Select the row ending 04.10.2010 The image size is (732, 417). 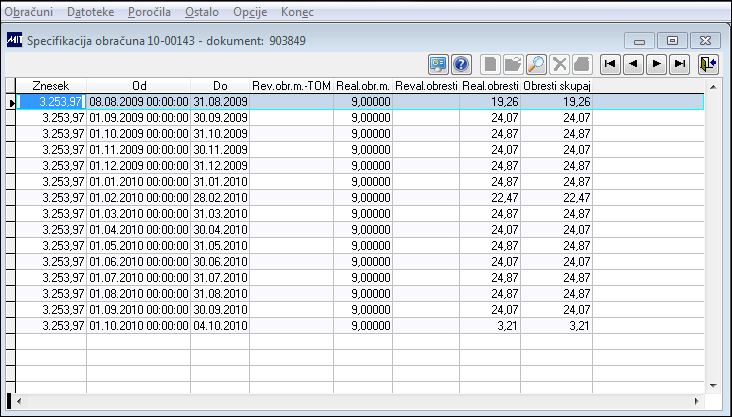[359, 325]
